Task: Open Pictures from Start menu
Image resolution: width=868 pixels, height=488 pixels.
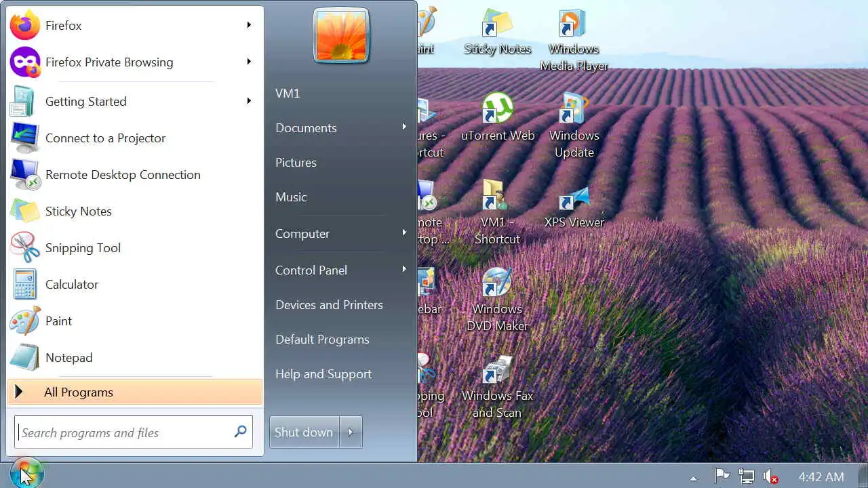Action: (x=296, y=163)
